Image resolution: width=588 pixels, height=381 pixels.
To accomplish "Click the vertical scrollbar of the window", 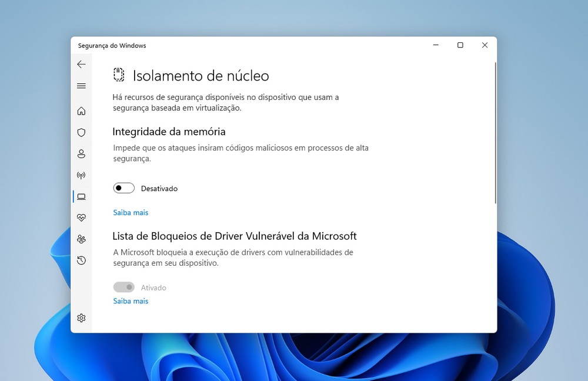I will [495, 133].
